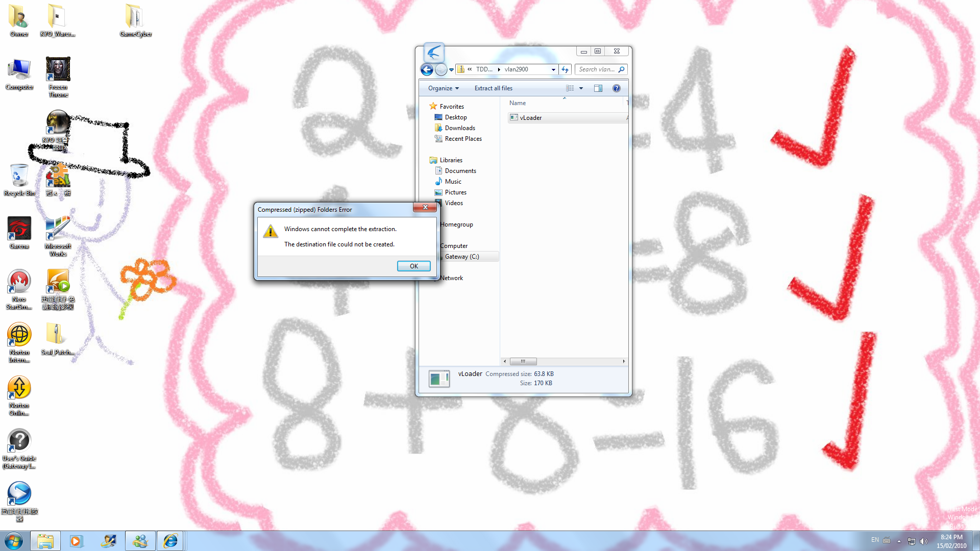
Task: Click the Name column header
Action: pyautogui.click(x=518, y=103)
